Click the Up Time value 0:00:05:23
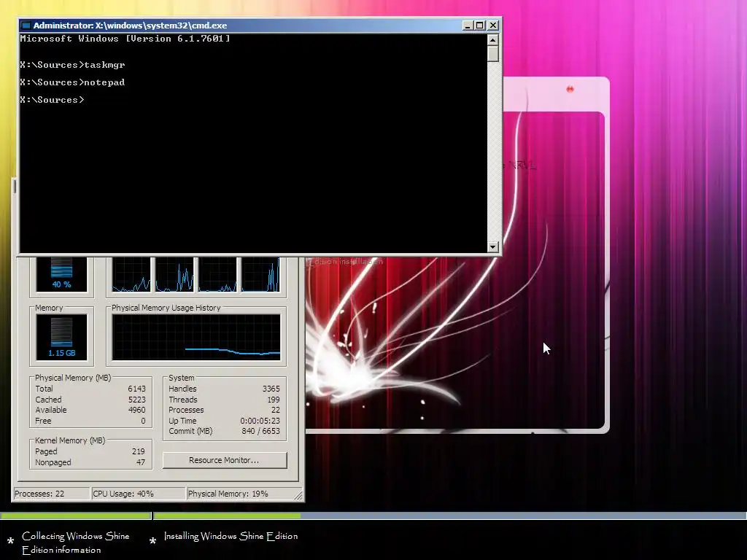747x560 pixels. pos(260,421)
